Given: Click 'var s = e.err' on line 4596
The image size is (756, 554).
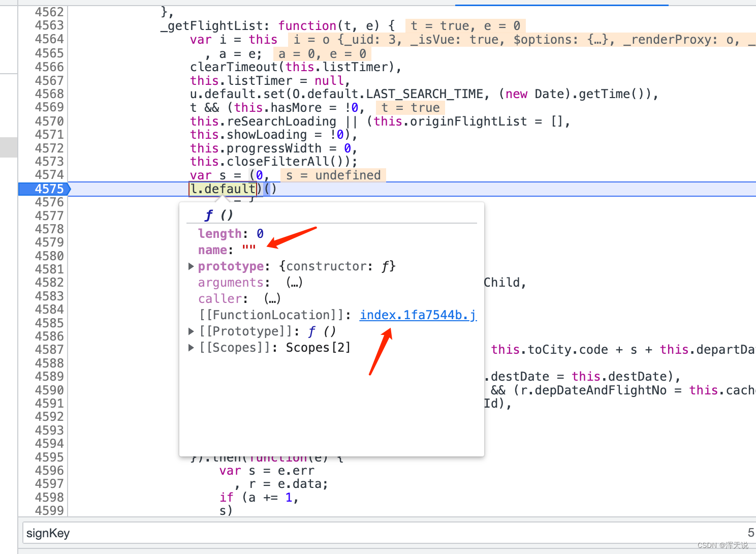Looking at the screenshot, I should click(x=266, y=471).
